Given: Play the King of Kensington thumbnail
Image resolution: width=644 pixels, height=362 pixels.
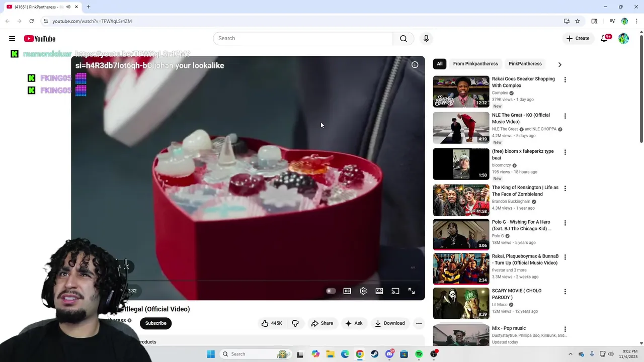Looking at the screenshot, I should pyautogui.click(x=461, y=200).
